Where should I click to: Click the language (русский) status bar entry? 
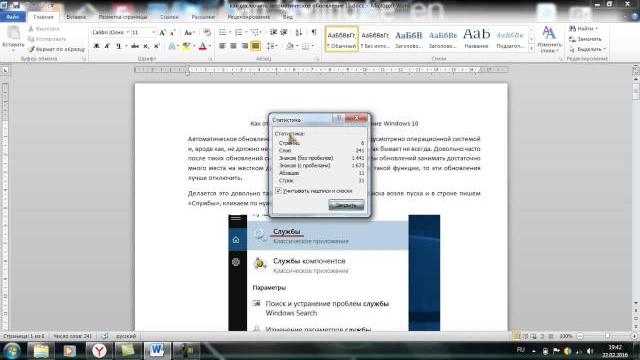[126, 336]
